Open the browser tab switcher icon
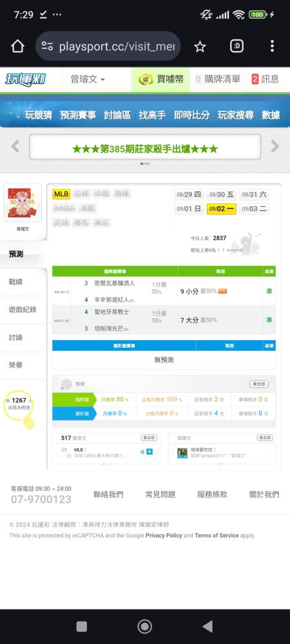This screenshot has width=290, height=644. coord(237,46)
